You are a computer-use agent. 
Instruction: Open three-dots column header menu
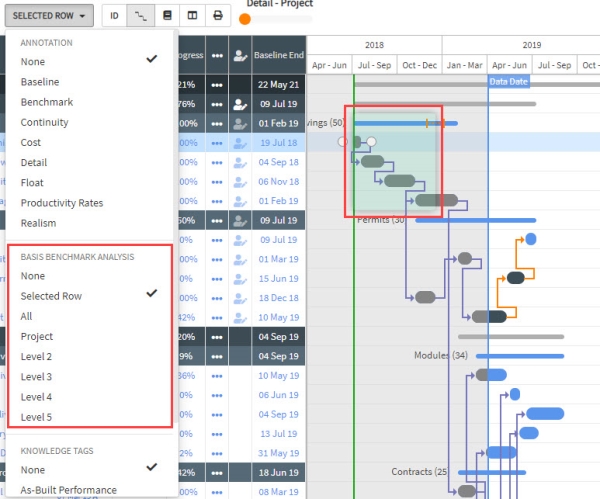pos(217,55)
